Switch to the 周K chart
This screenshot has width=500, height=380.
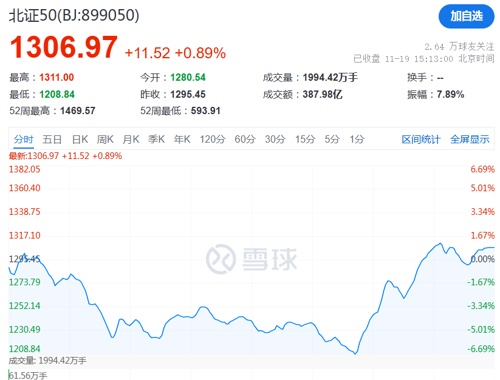(x=105, y=139)
